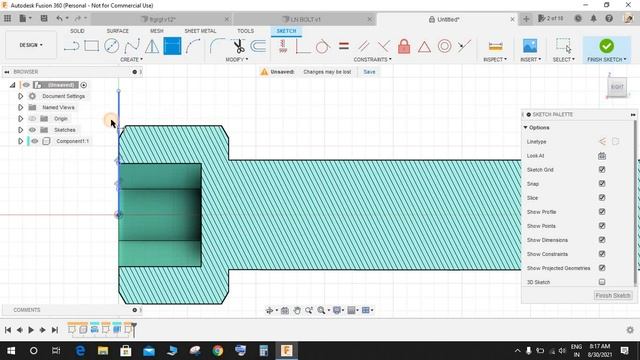Open the CONSTRAINTS dropdown menu

(373, 60)
